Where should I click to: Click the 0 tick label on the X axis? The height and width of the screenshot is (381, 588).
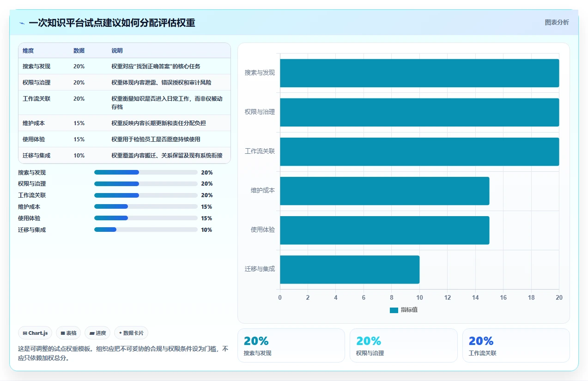coord(280,298)
